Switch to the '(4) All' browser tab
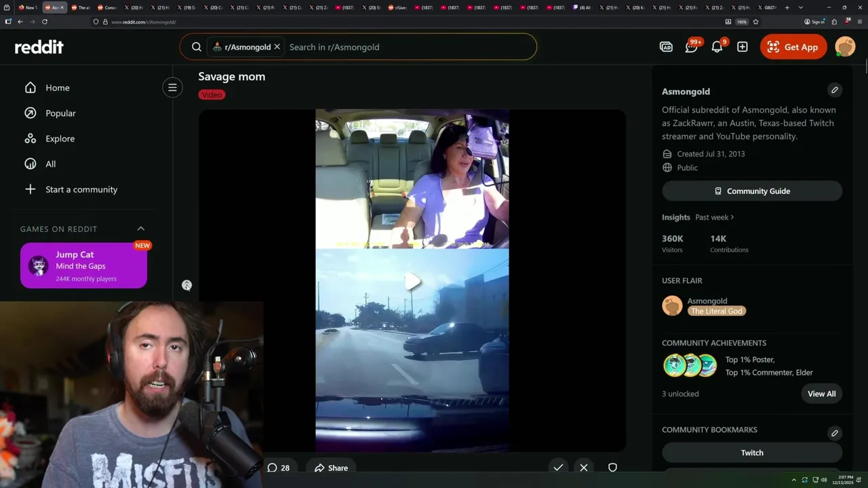Image resolution: width=868 pixels, height=488 pixels. coord(583,7)
